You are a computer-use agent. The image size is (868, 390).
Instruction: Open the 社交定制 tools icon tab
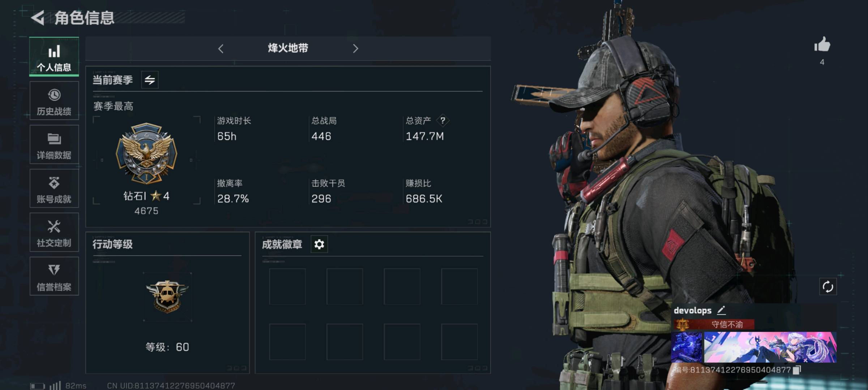click(x=54, y=233)
